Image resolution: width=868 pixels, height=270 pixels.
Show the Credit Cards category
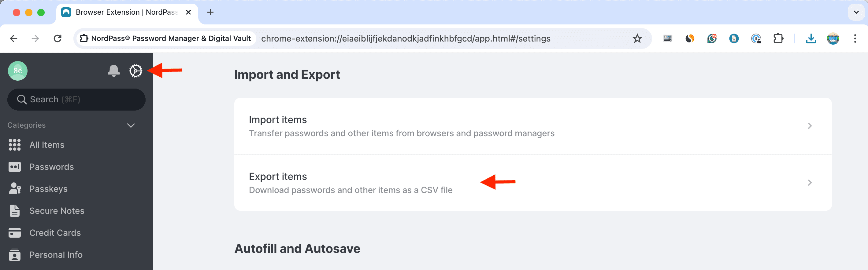(55, 233)
